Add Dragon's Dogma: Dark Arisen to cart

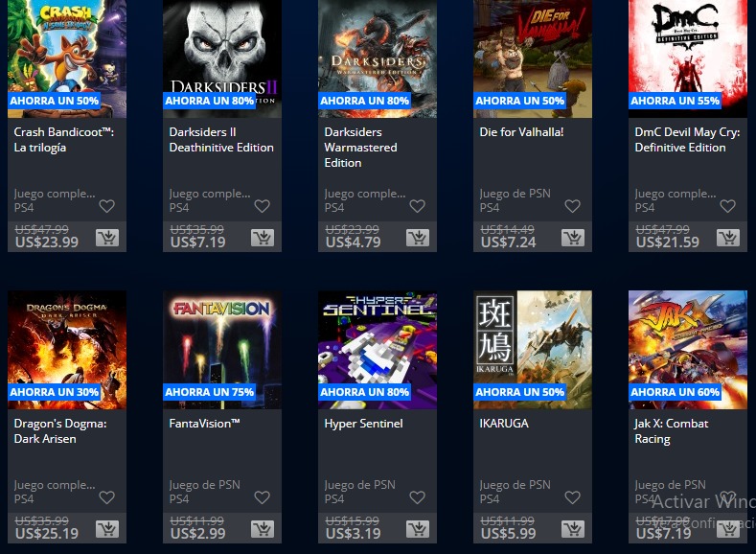[107, 529]
